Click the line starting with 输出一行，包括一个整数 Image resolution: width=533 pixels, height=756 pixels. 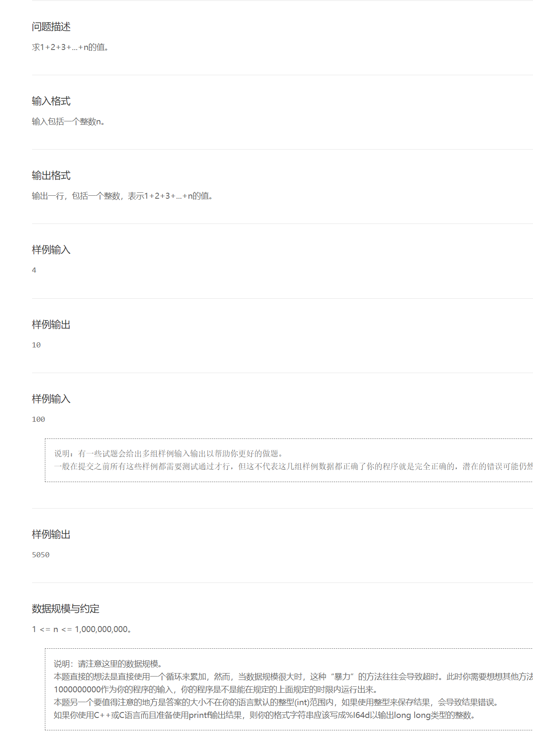click(123, 196)
